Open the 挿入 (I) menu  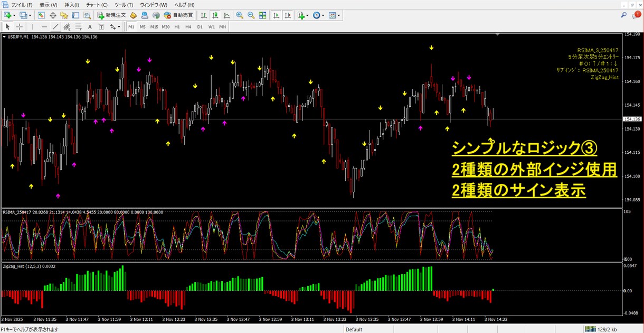[x=72, y=5]
